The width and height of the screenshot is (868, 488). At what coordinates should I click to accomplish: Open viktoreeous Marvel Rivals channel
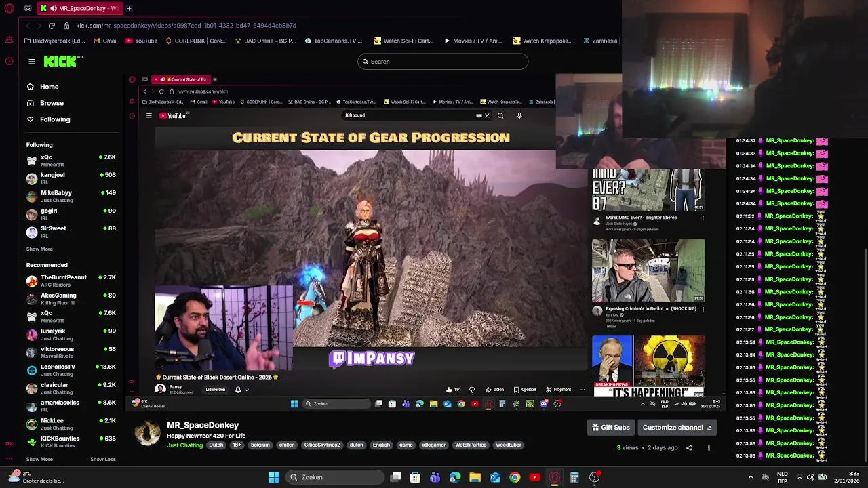coord(71,352)
